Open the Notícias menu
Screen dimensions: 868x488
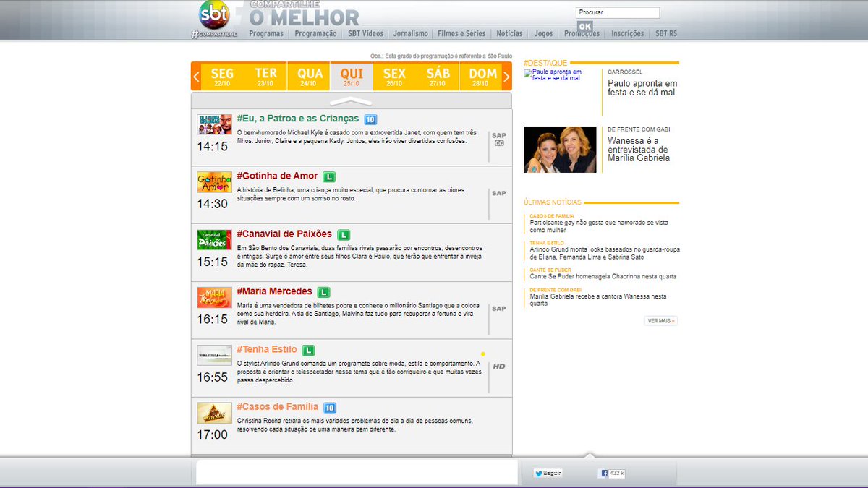(509, 33)
